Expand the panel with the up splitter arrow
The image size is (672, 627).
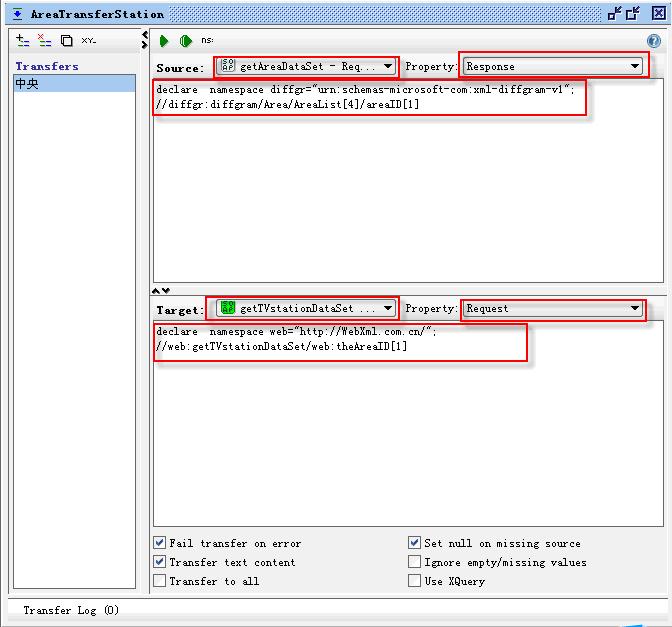(156, 291)
